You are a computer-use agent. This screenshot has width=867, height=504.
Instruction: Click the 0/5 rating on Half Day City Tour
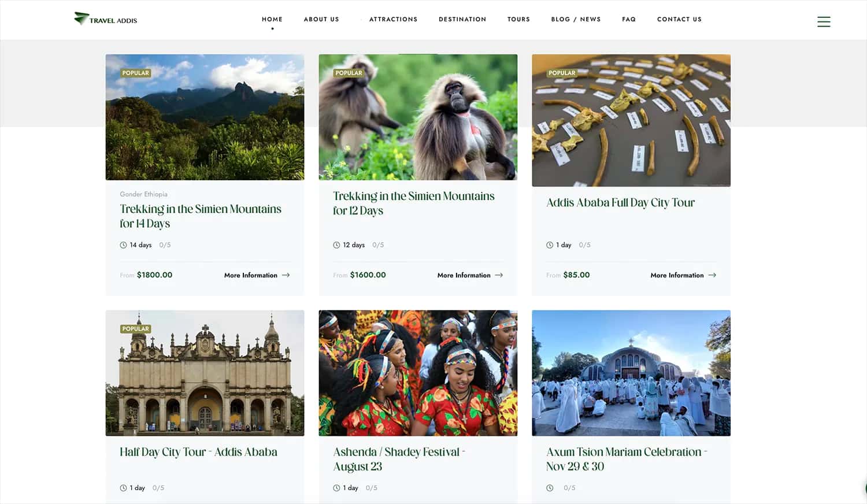tap(158, 488)
